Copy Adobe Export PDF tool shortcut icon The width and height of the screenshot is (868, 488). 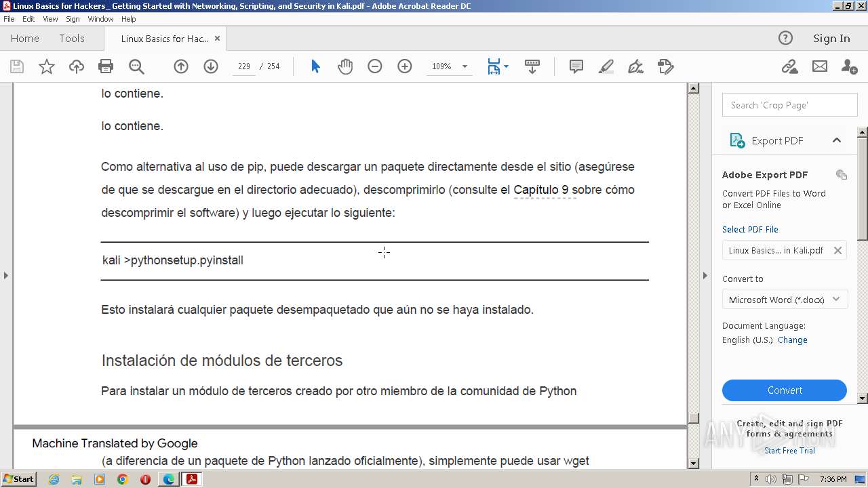[x=842, y=175]
